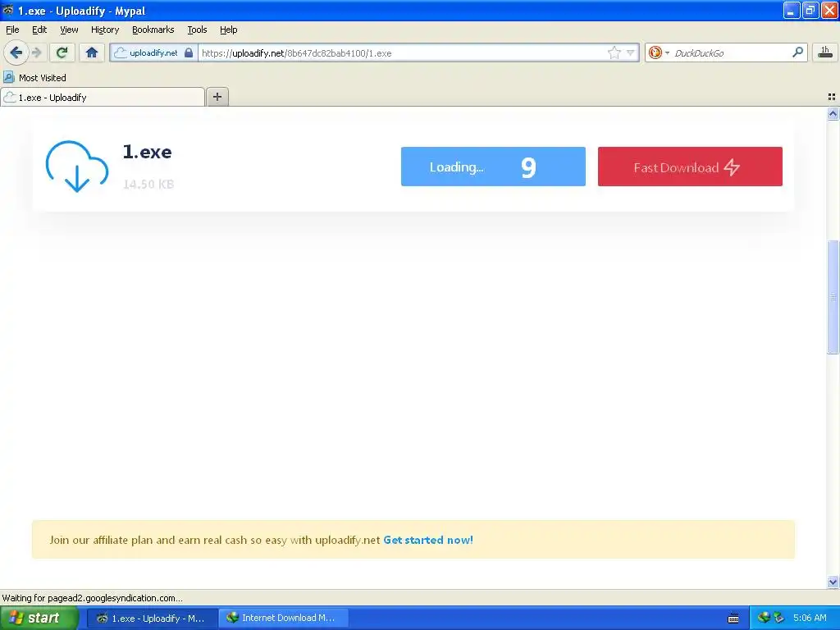The image size is (840, 630).
Task: Click the scrollbar down arrow
Action: pos(833,582)
